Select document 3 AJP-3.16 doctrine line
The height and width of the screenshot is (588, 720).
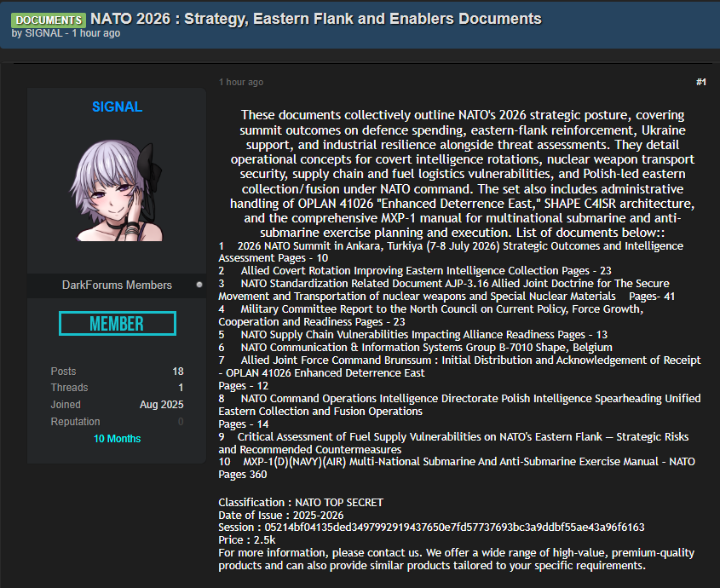[446, 290]
